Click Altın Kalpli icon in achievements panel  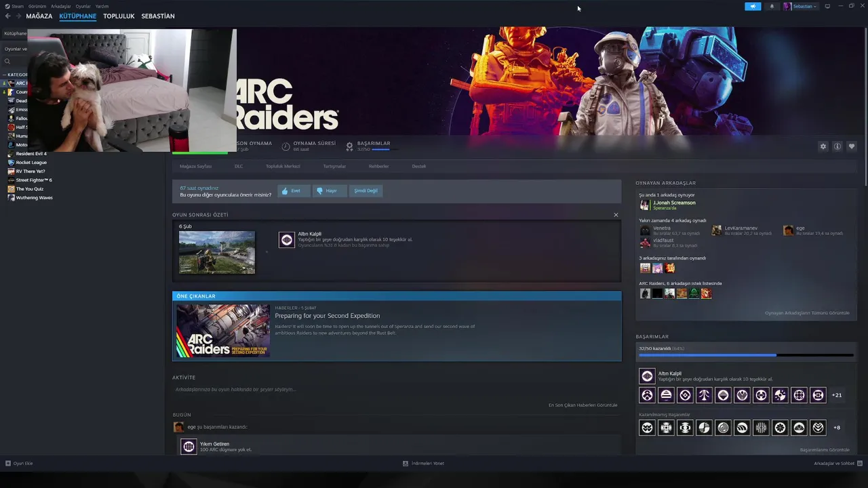pos(648,376)
